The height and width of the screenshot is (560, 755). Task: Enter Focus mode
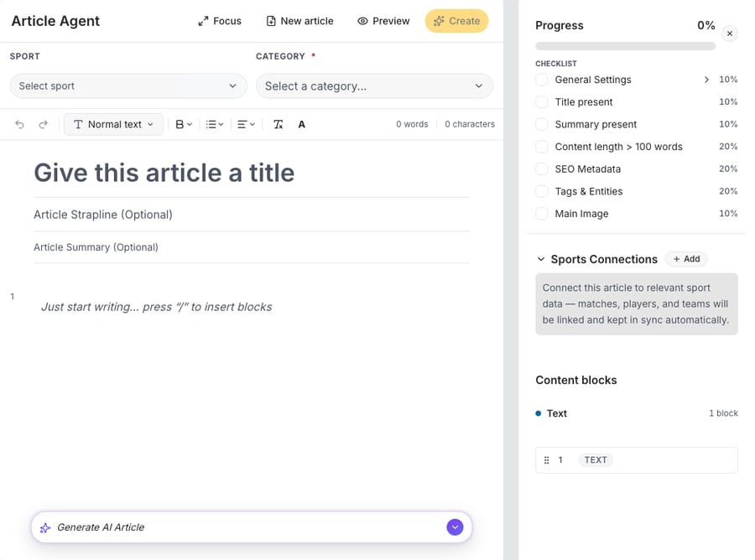pos(220,21)
